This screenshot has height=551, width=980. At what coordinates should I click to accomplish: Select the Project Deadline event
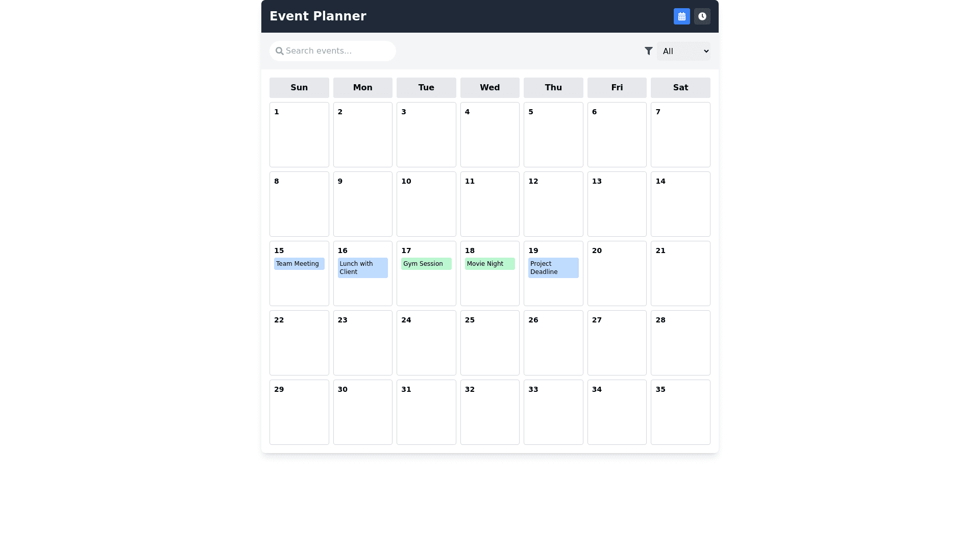coord(553,268)
